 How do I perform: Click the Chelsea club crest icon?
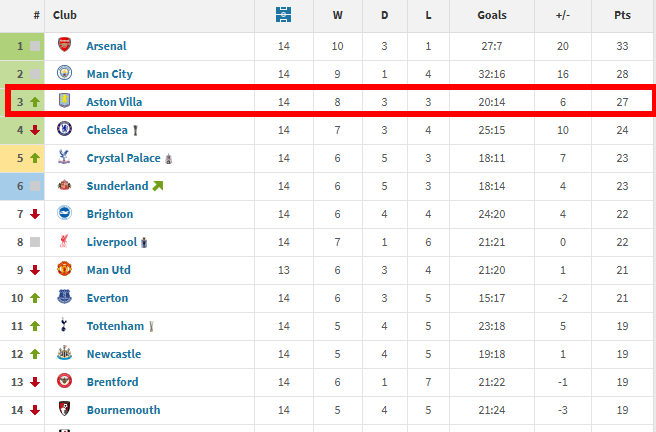pyautogui.click(x=65, y=130)
